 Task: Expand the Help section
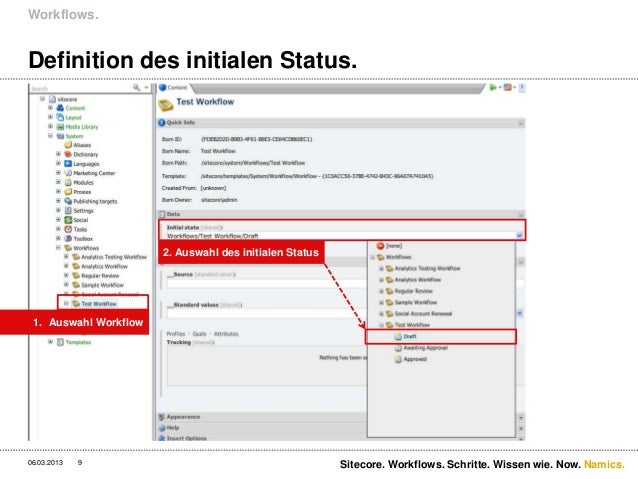(x=521, y=429)
